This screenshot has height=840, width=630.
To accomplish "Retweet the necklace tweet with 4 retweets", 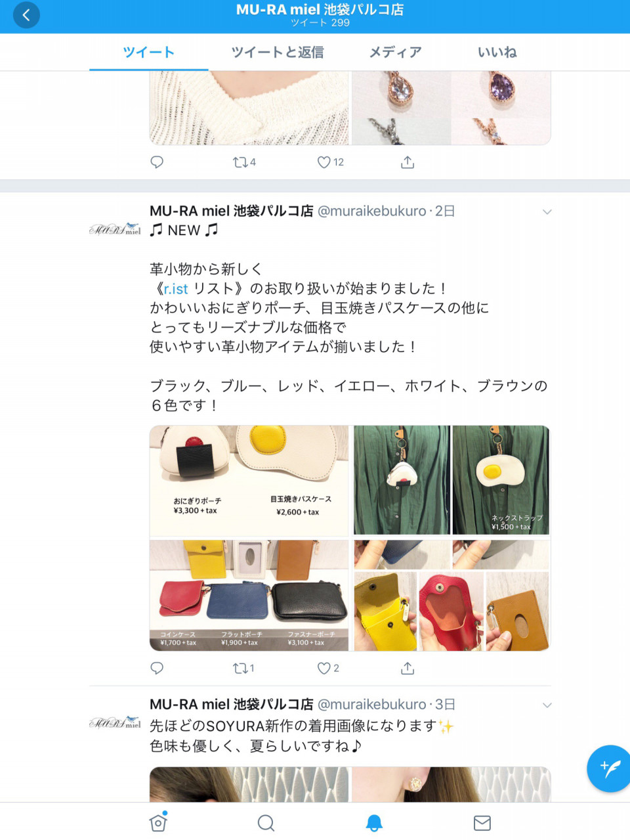I will pos(244,162).
